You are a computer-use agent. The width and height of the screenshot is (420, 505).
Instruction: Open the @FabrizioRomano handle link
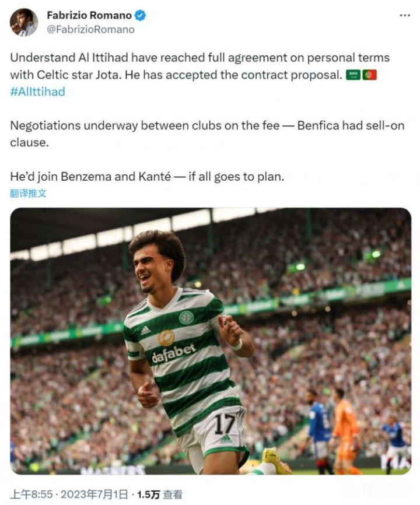(91, 30)
